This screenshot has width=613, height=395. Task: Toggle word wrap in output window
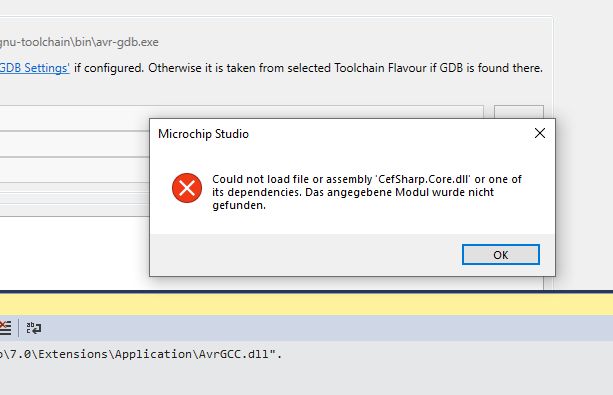pos(34,328)
